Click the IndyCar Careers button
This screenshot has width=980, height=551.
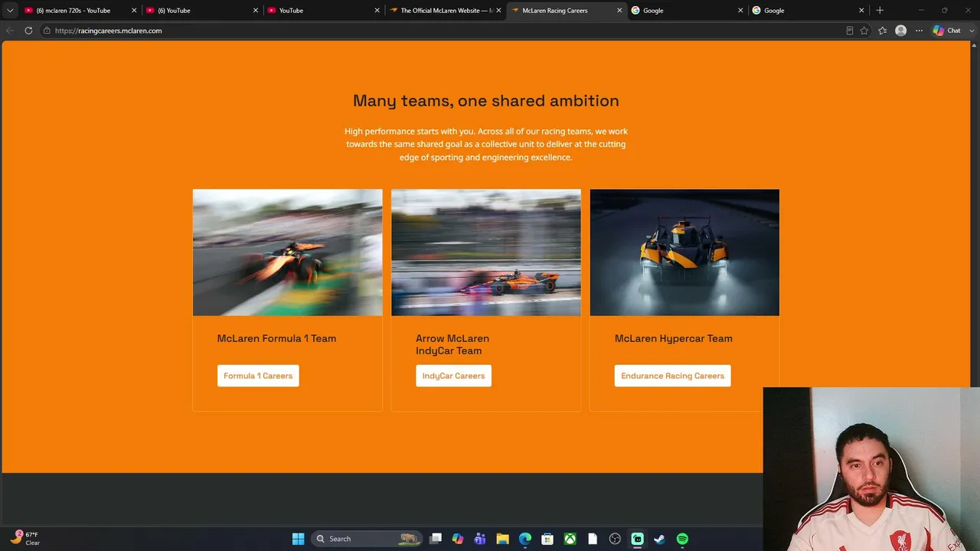pos(453,376)
